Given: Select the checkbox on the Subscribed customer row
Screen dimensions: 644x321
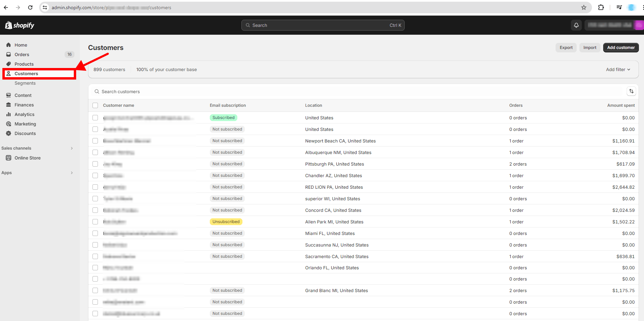Looking at the screenshot, I should 95,117.
